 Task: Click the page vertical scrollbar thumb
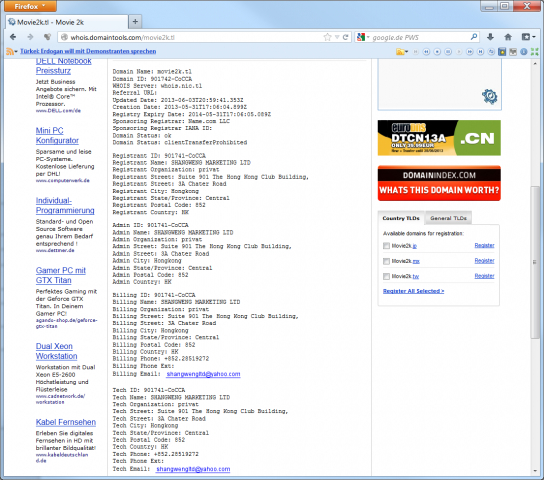[535, 262]
